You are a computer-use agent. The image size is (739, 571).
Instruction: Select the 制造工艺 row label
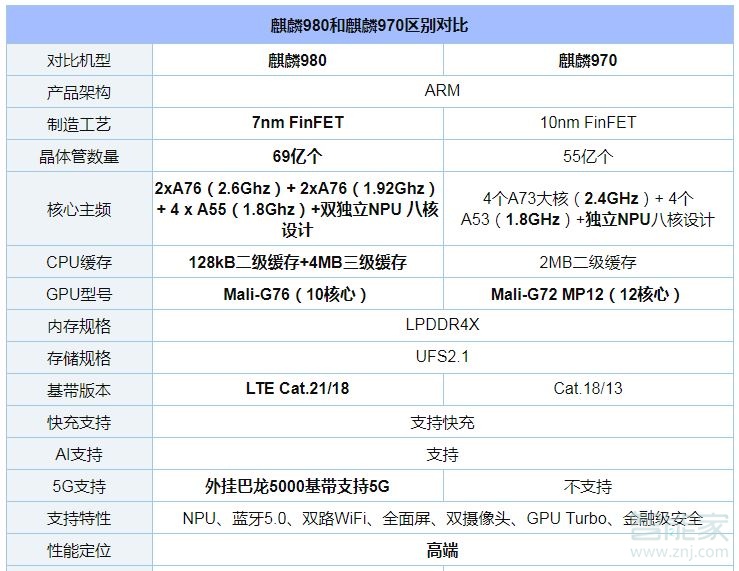[79, 124]
